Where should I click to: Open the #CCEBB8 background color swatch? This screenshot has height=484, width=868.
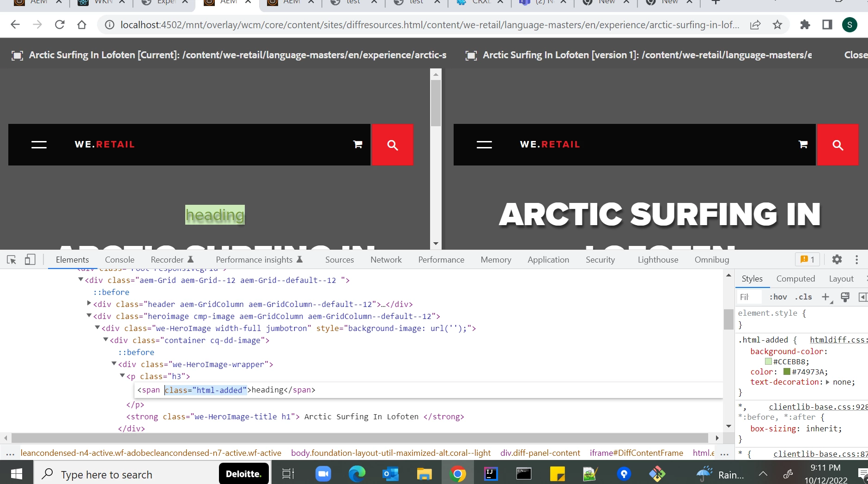coord(768,361)
